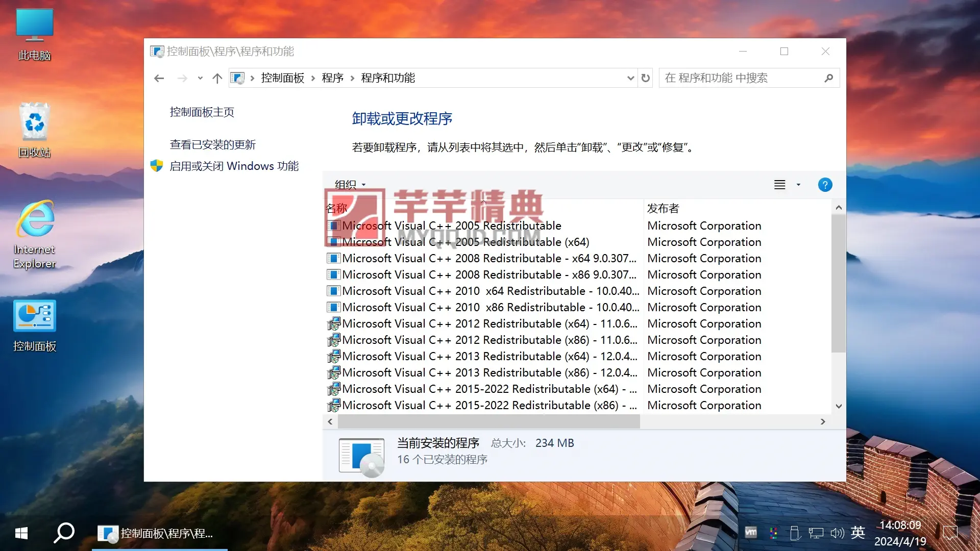Open the 组织 organize dropdown menu

point(350,185)
